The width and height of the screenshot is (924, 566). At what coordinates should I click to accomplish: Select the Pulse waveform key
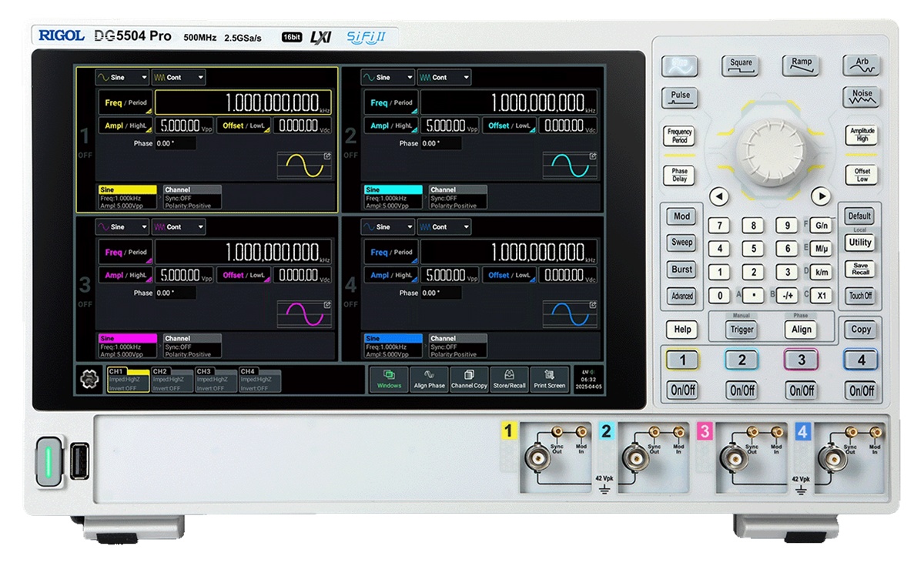pos(680,98)
